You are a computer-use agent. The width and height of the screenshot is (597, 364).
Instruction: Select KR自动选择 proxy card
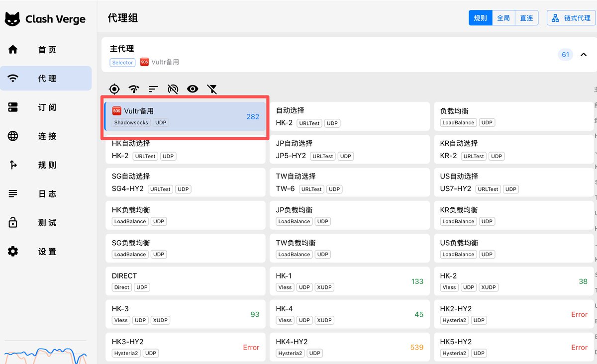pyautogui.click(x=514, y=149)
